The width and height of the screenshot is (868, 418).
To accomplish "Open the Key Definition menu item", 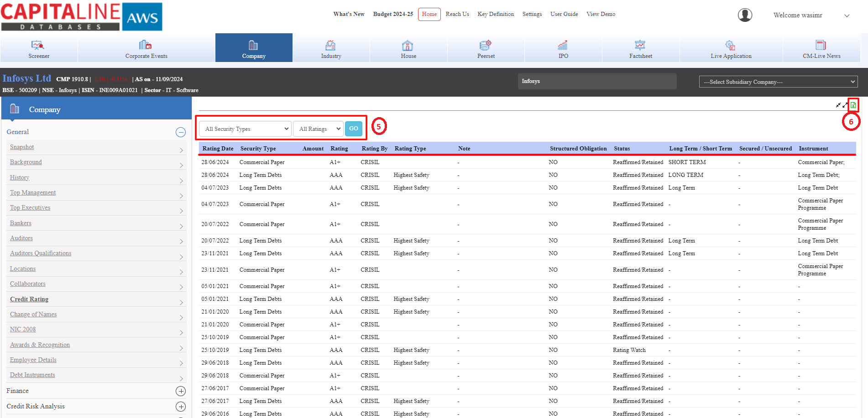I will [x=496, y=14].
